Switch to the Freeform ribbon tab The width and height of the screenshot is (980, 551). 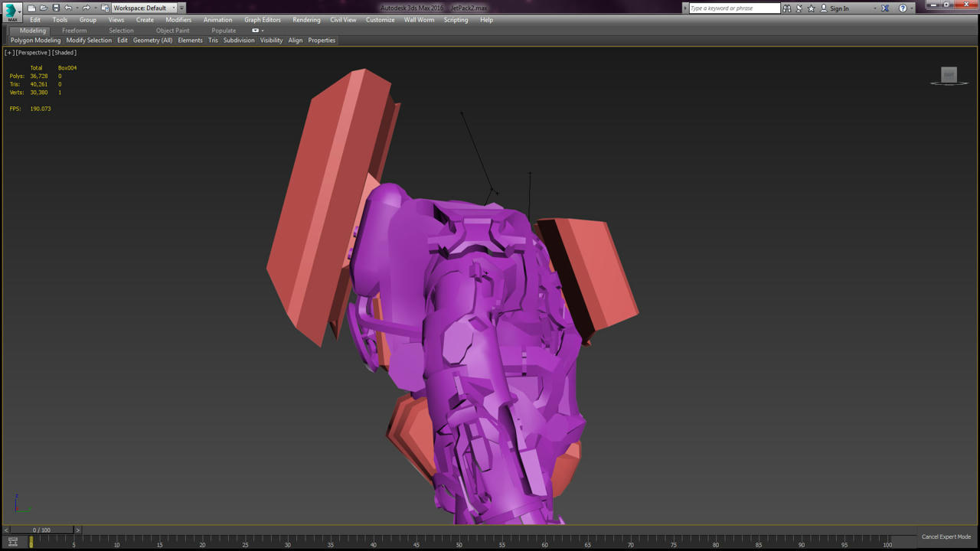(x=74, y=31)
